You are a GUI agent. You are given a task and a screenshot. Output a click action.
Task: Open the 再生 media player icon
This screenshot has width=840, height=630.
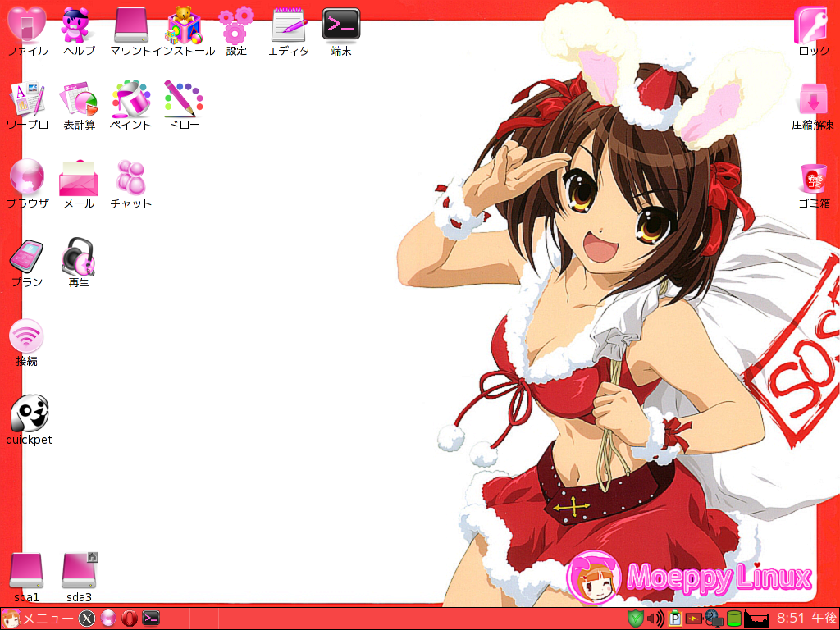click(x=79, y=257)
